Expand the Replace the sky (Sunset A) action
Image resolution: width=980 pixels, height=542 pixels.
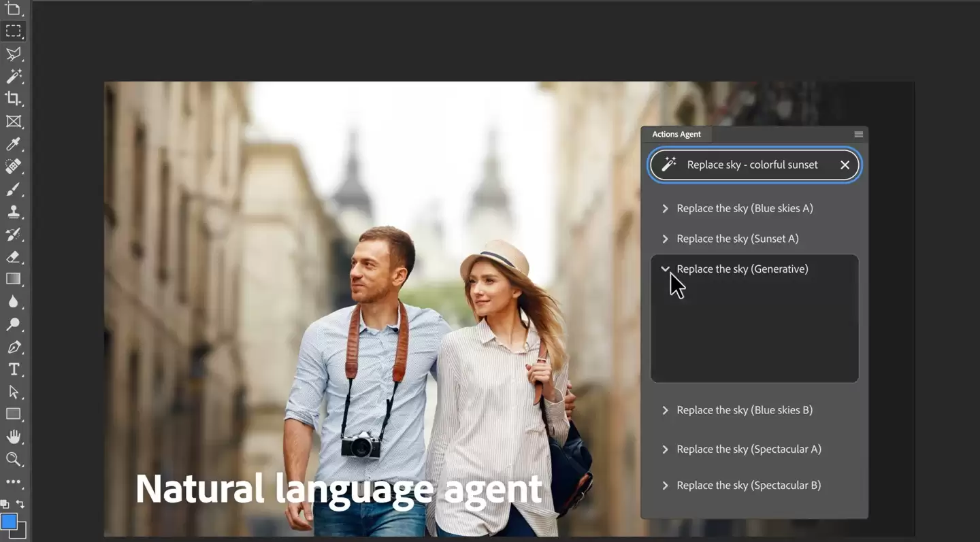point(665,238)
